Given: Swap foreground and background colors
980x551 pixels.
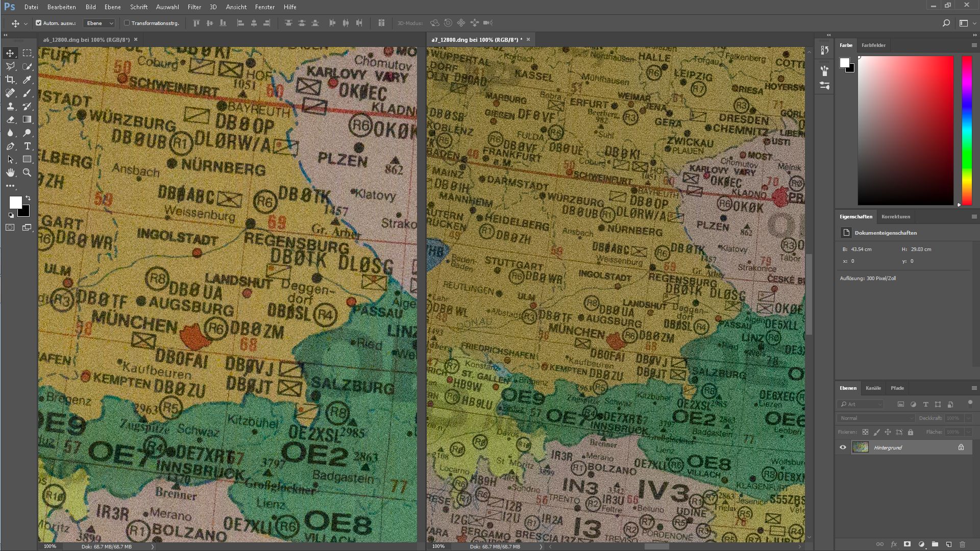Looking at the screenshot, I should [28, 198].
